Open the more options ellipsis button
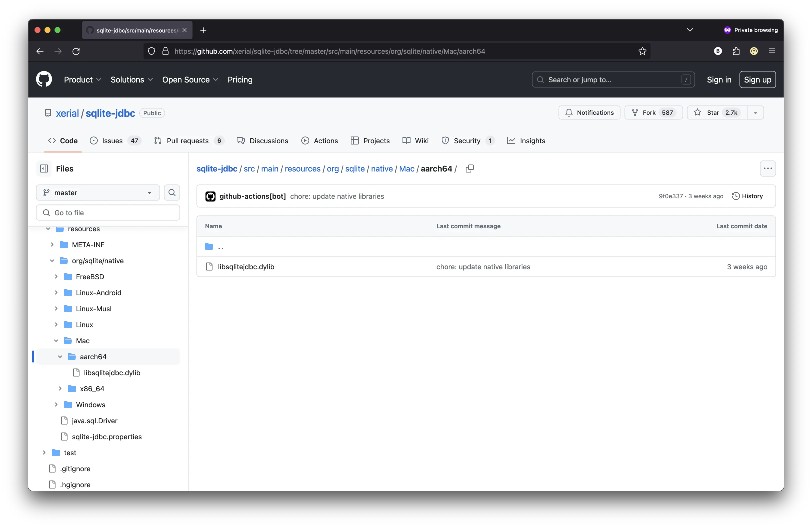 pyautogui.click(x=768, y=168)
